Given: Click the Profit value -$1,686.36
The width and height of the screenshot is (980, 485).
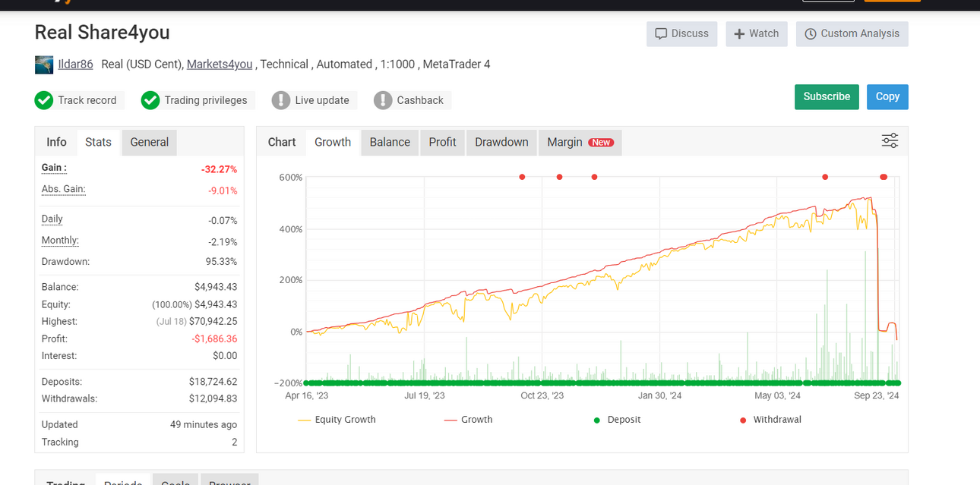Looking at the screenshot, I should (x=214, y=339).
